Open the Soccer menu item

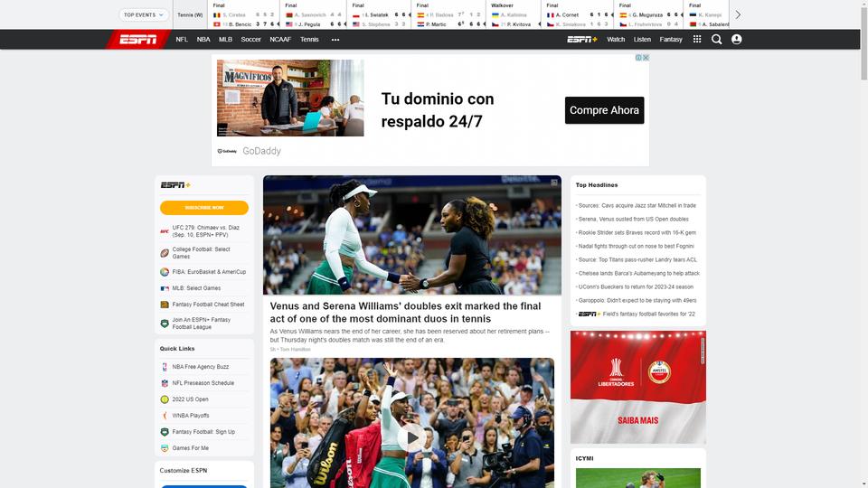point(250,39)
